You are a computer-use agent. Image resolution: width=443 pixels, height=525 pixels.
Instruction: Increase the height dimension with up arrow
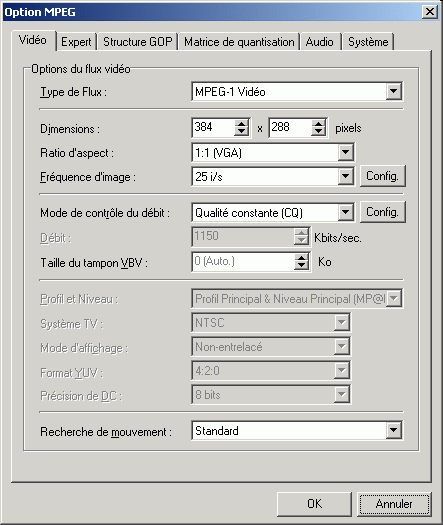pos(318,123)
